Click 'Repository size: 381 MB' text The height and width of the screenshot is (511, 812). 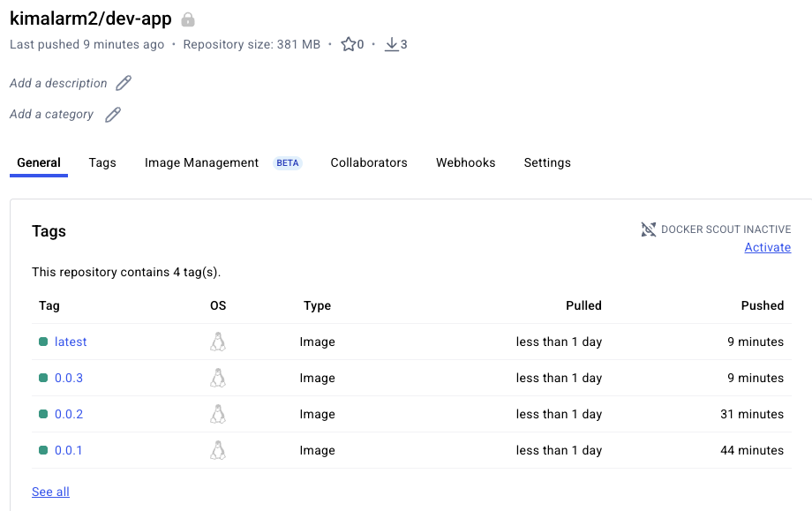pos(252,44)
